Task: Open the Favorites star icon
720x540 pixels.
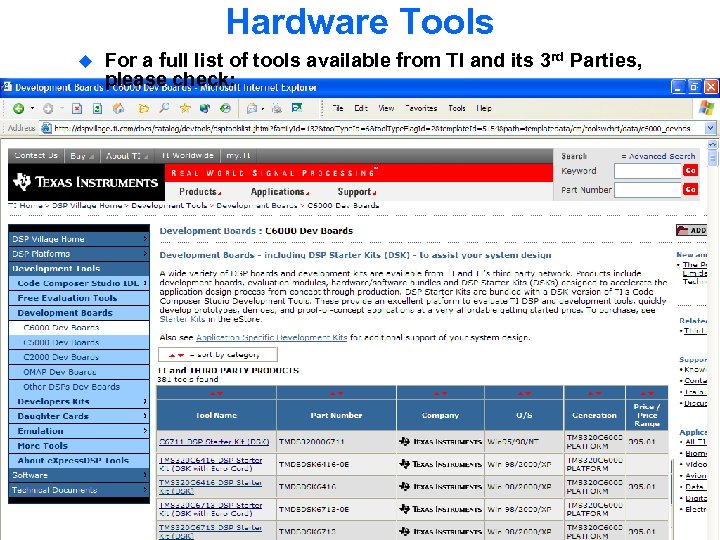Action: point(185,108)
